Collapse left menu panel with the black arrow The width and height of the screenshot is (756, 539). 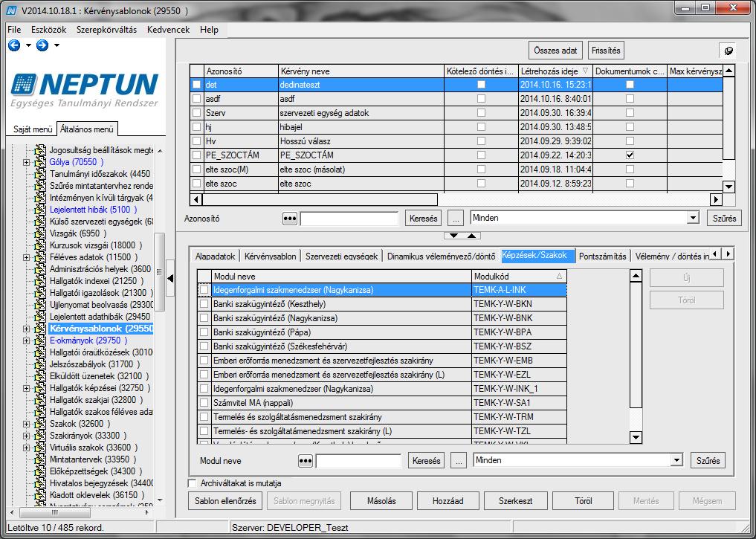tap(170, 278)
